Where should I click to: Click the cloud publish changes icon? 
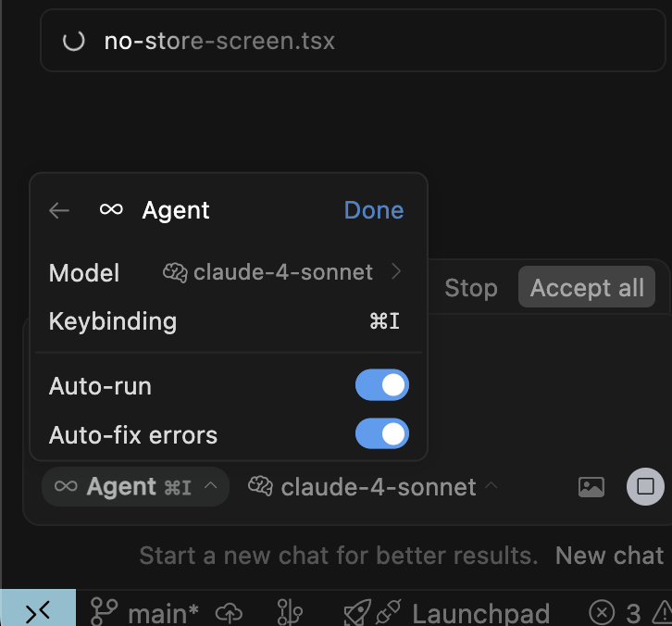[229, 612]
